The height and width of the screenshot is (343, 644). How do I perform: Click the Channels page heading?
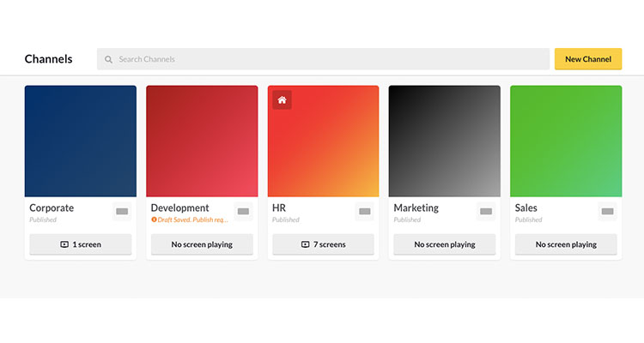coord(48,59)
